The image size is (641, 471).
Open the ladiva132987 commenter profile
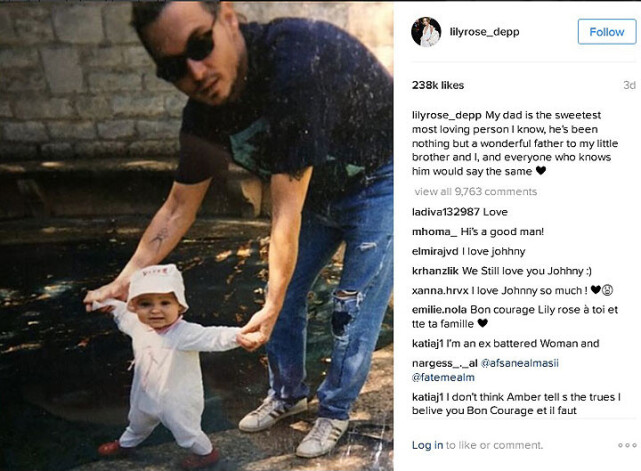tap(446, 212)
